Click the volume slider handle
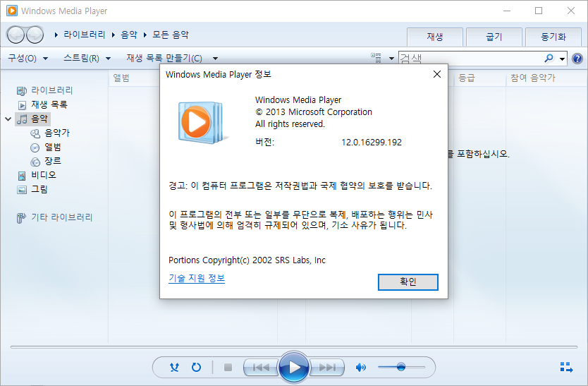 401,367
